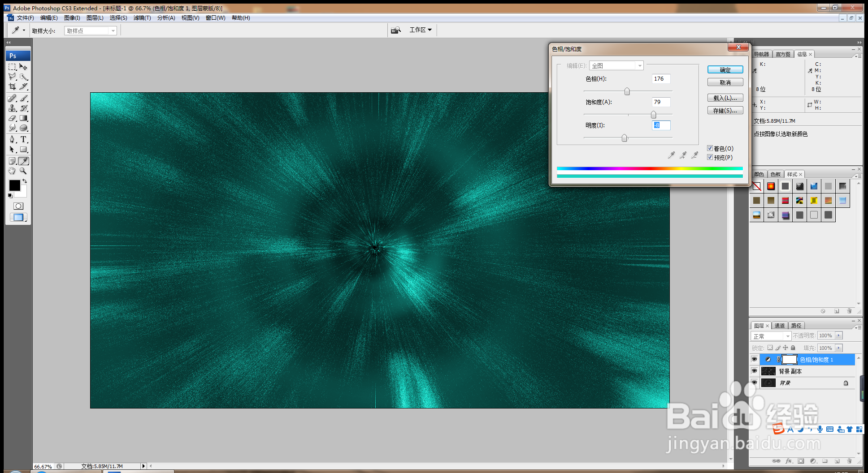Toggle lock transparent pixels

(x=770, y=348)
